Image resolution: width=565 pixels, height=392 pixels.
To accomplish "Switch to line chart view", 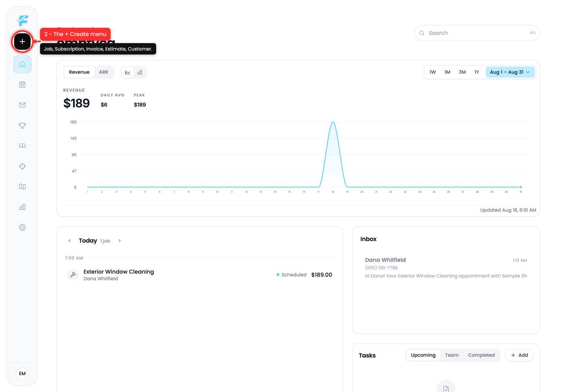I will 128,72.
